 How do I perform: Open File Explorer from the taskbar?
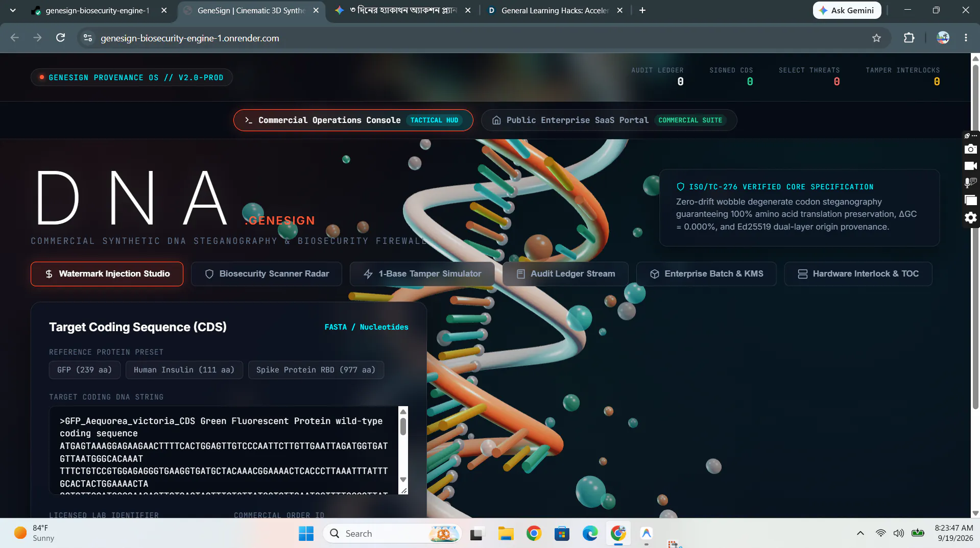[x=506, y=534]
